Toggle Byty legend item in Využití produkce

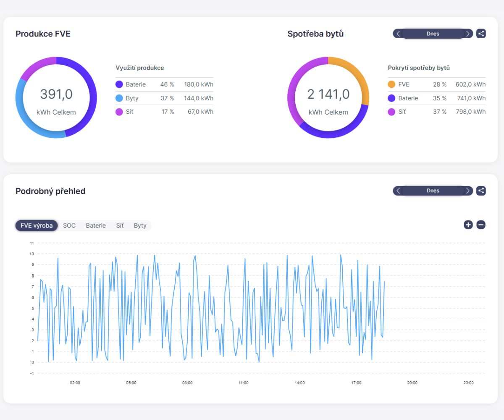[132, 98]
